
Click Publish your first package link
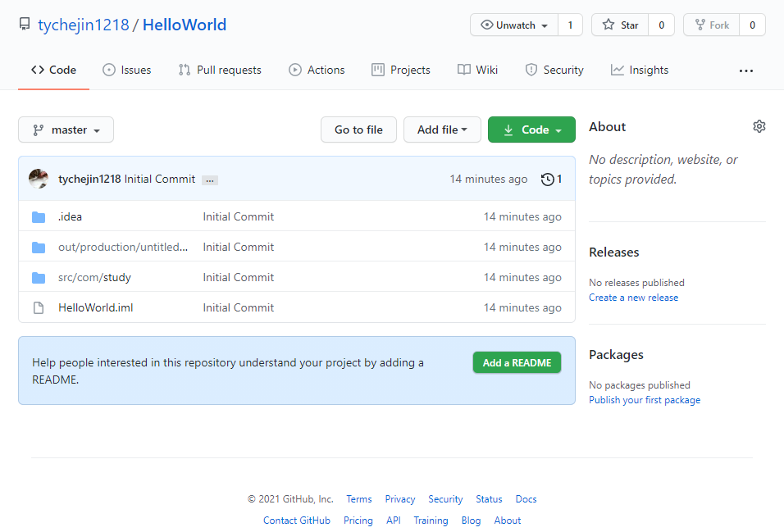[645, 400]
